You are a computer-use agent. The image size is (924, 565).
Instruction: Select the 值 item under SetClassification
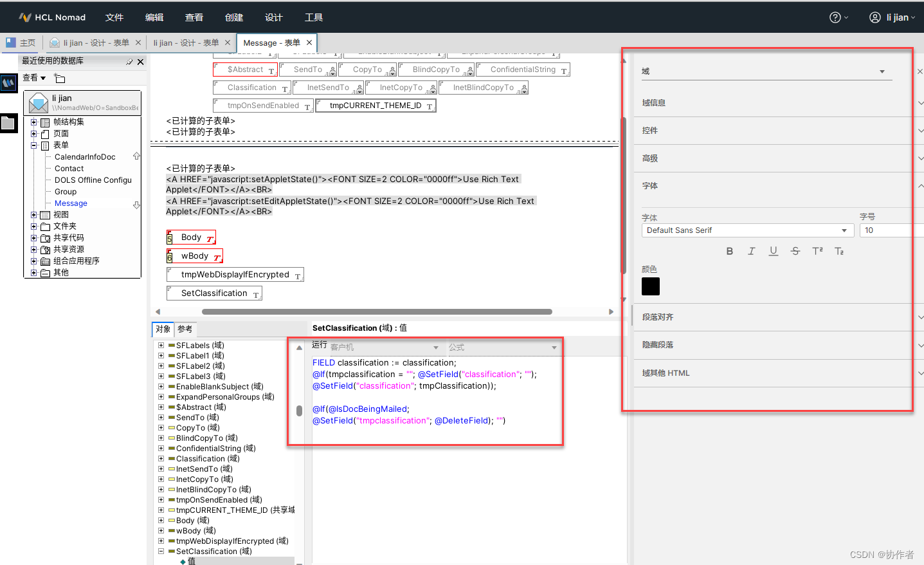point(191,561)
